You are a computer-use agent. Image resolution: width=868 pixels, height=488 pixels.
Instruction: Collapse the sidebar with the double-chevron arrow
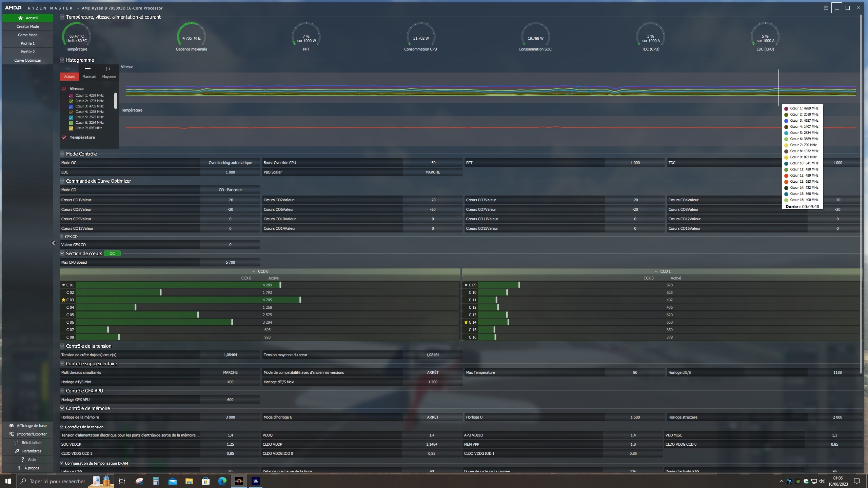click(53, 243)
